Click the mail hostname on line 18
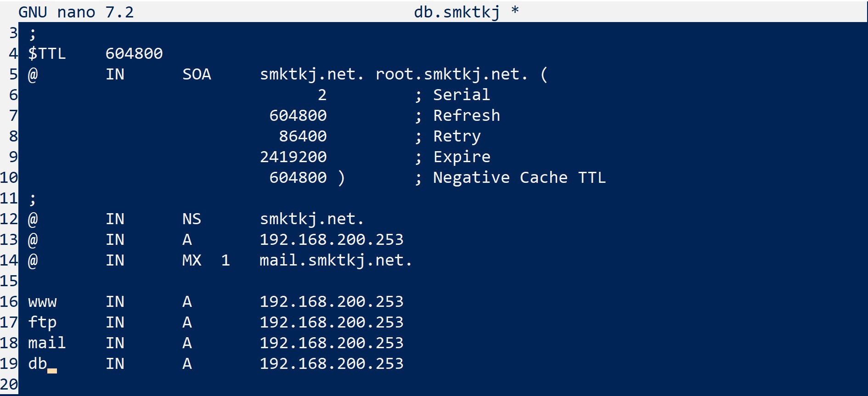Viewport: 868px width, 396px height. point(47,343)
